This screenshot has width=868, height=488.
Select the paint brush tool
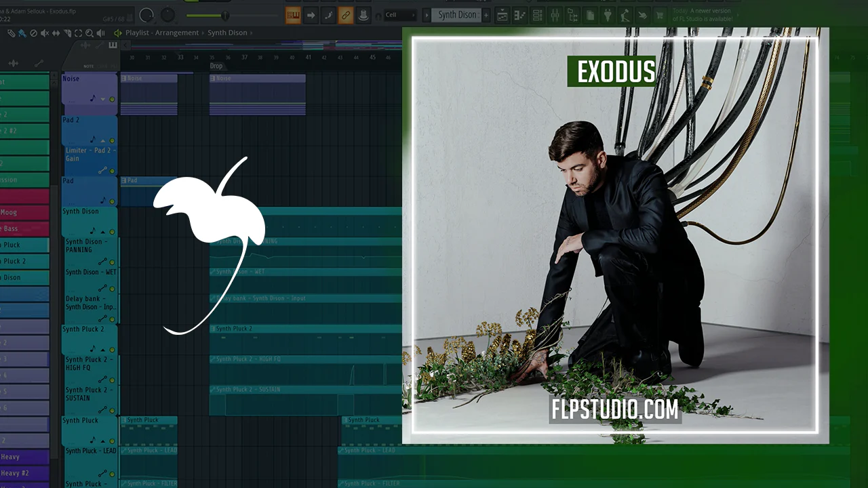(x=22, y=33)
